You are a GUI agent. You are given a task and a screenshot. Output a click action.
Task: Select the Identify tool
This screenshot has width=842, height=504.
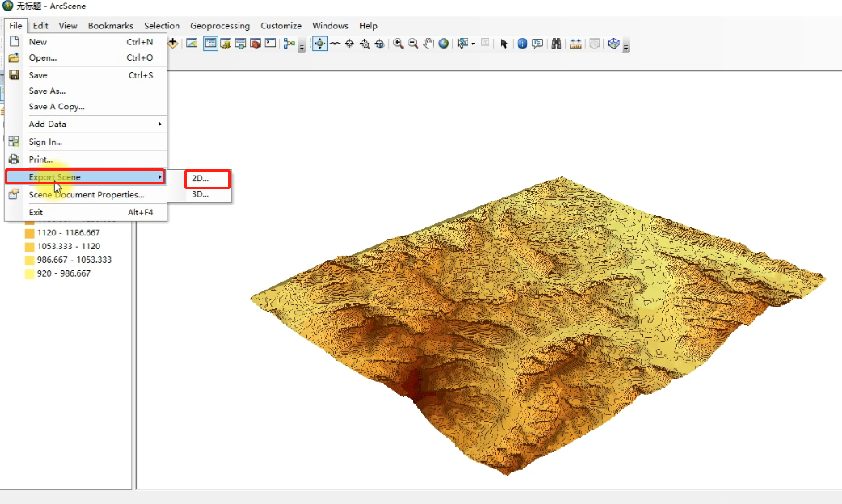522,44
